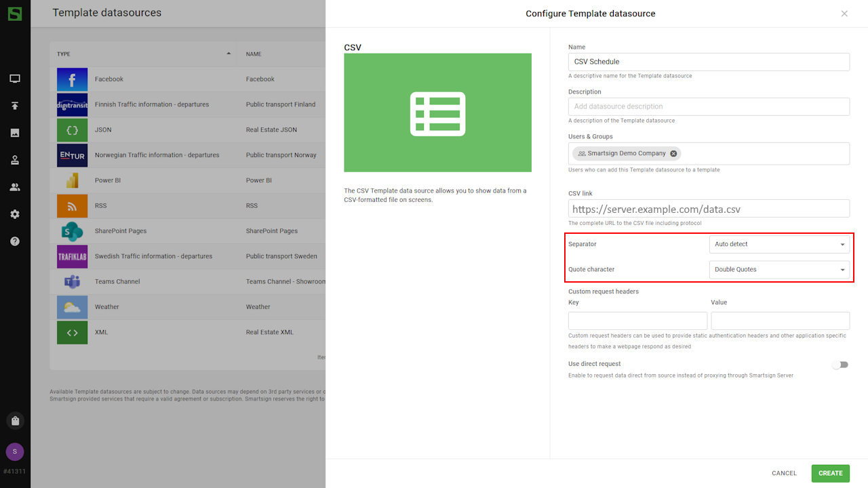The height and width of the screenshot is (488, 868).
Task: Click the custom request header Key field
Action: click(637, 321)
